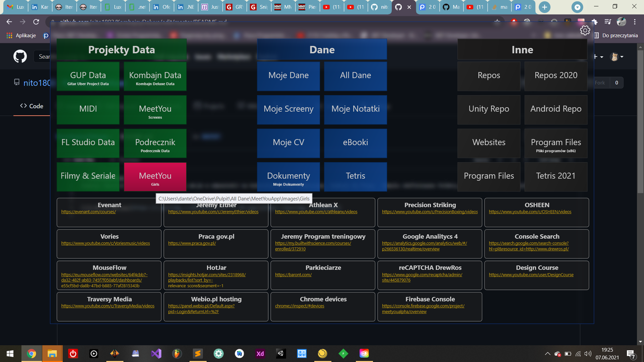Open Wi-Fi network settings in tray

tap(578, 354)
